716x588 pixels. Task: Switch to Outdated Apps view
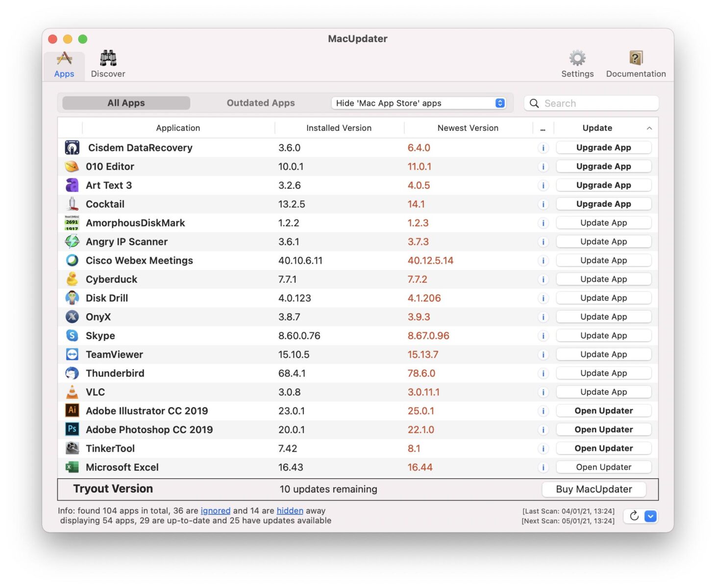[x=260, y=103]
